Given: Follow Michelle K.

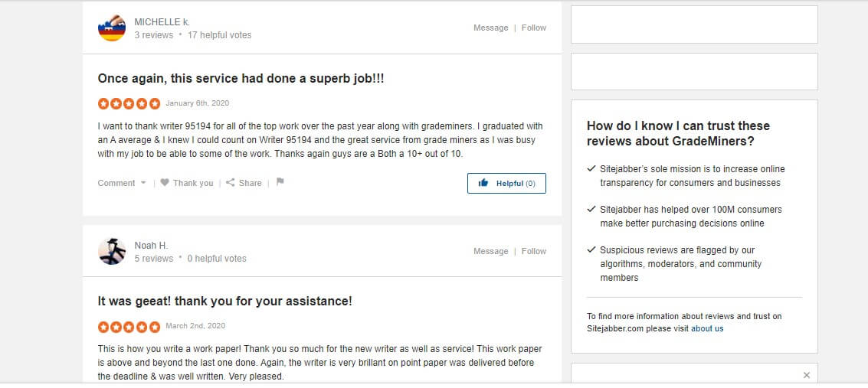Looking at the screenshot, I should click(534, 28).
